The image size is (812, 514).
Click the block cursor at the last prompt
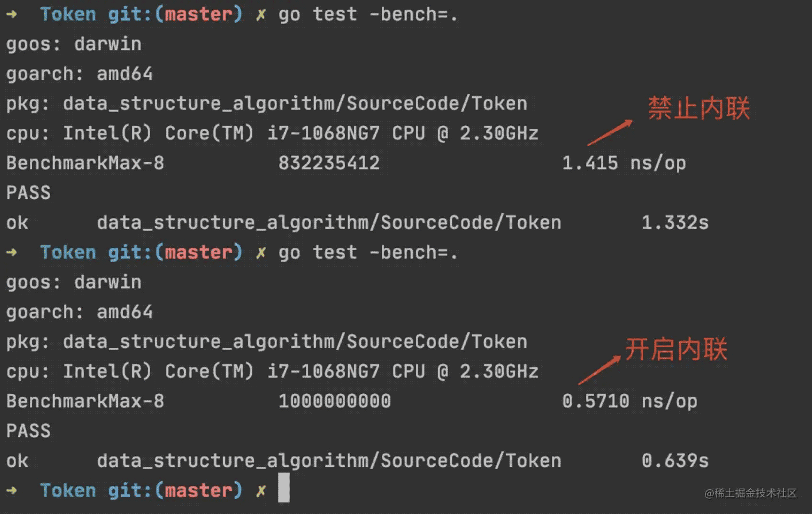[x=284, y=488]
